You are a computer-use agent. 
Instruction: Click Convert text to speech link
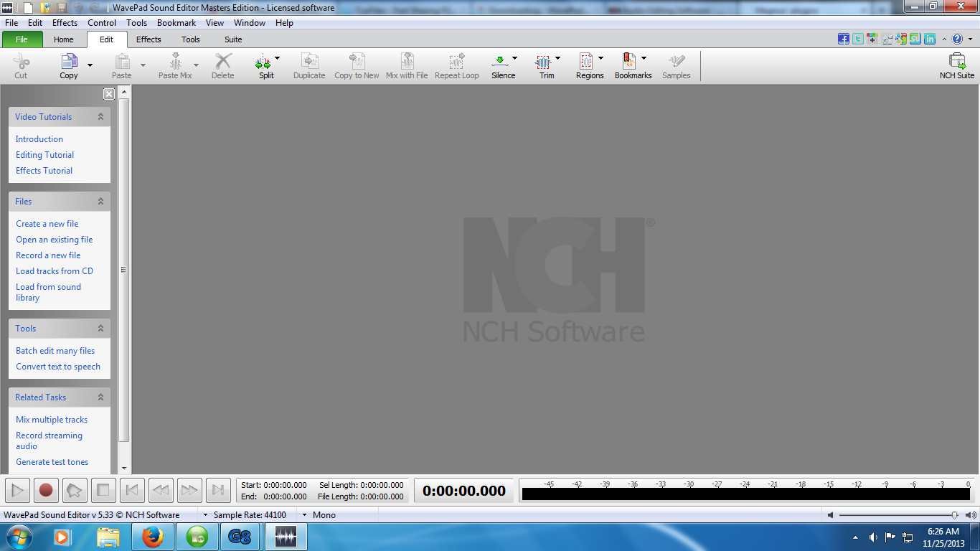coord(58,367)
